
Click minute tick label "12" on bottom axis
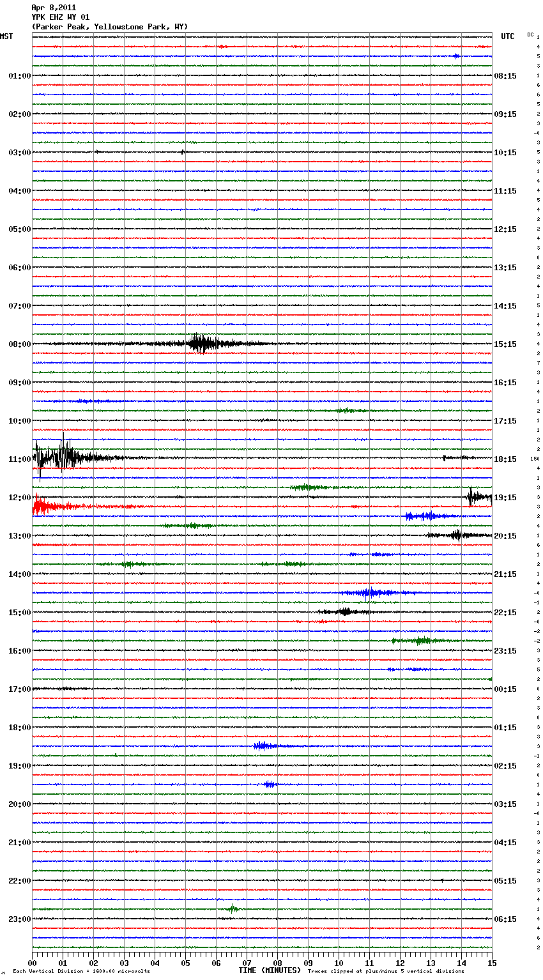pos(401,963)
